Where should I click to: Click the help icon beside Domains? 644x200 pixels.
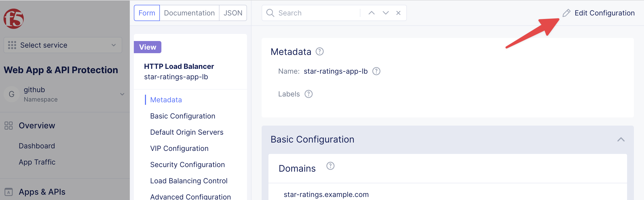coord(330,166)
